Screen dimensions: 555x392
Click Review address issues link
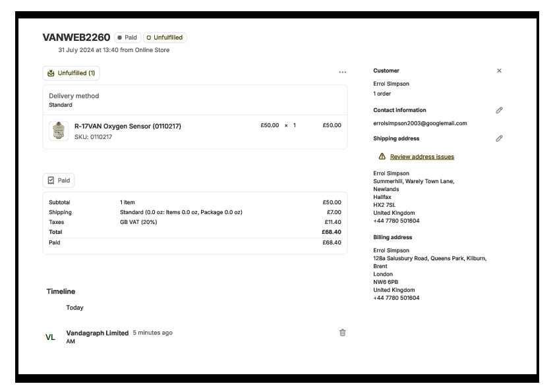422,157
